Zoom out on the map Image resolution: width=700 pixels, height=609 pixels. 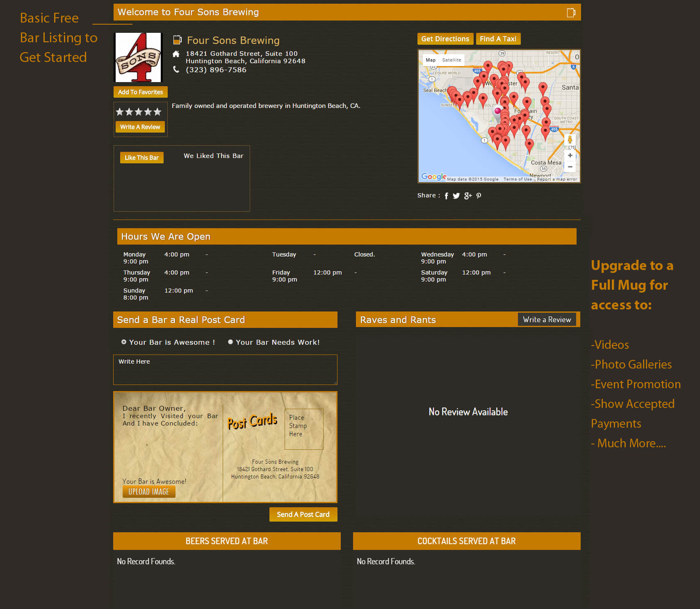click(570, 167)
